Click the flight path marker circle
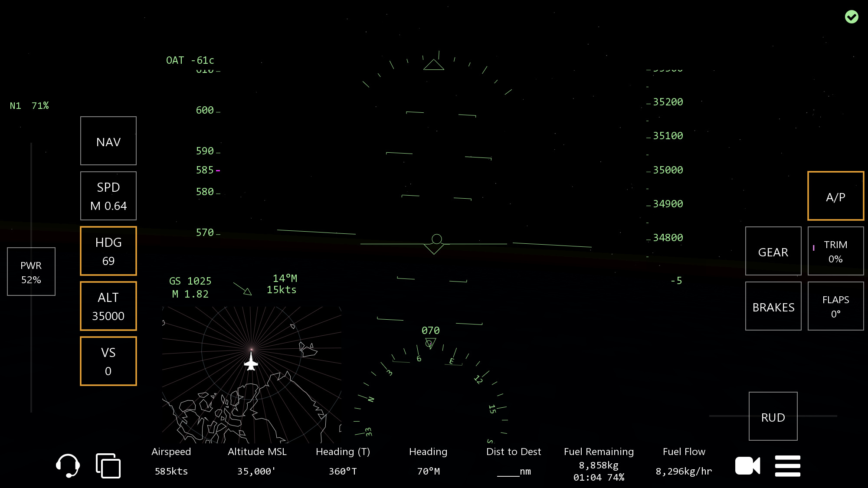The height and width of the screenshot is (488, 868). tap(436, 239)
